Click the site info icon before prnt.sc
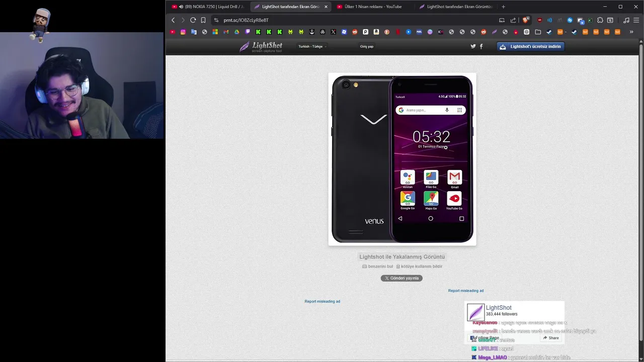The height and width of the screenshot is (362, 644). 216,20
